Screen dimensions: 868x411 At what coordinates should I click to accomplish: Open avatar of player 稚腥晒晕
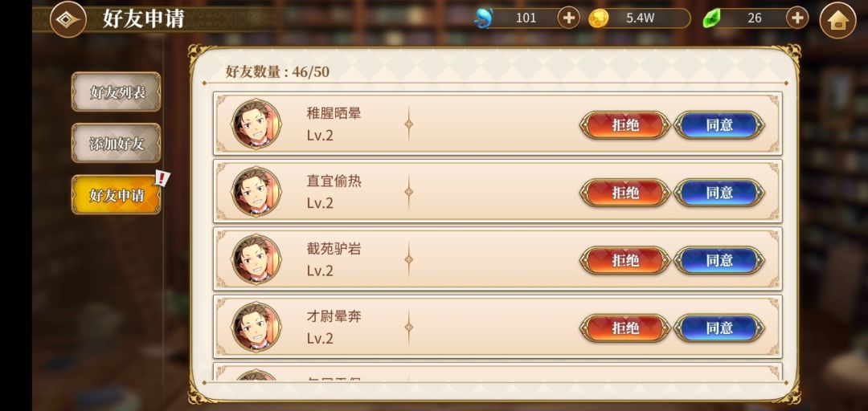pos(256,124)
